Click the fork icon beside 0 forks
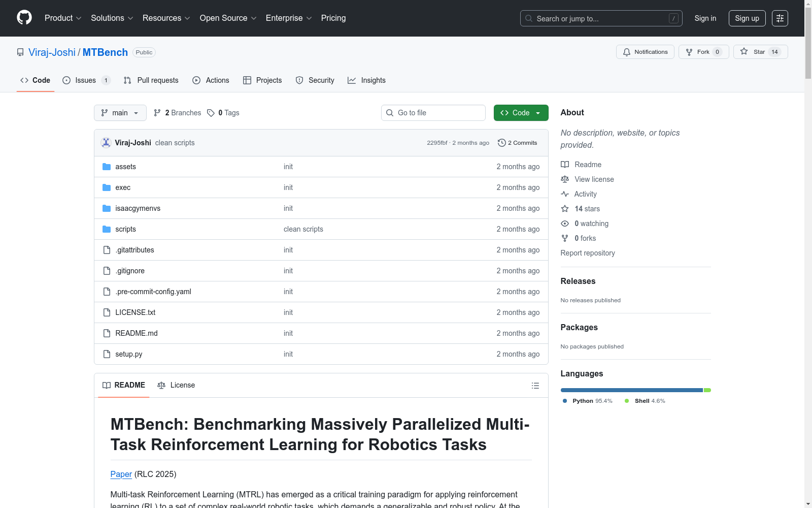The image size is (812, 508). click(x=565, y=238)
